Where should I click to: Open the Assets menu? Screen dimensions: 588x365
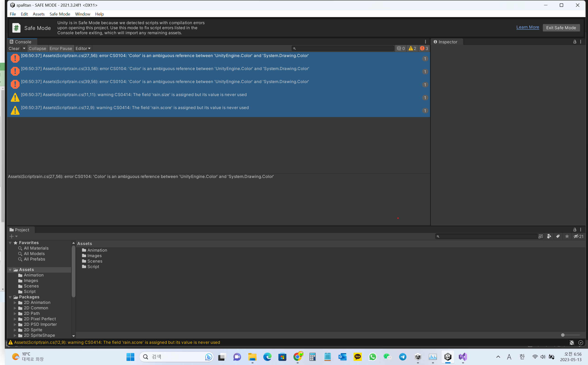[39, 14]
